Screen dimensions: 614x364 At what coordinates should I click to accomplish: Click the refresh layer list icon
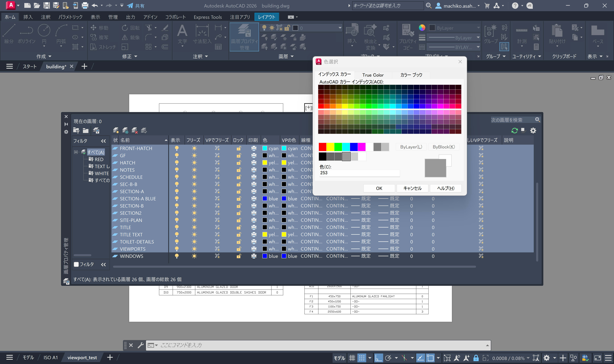click(x=515, y=130)
